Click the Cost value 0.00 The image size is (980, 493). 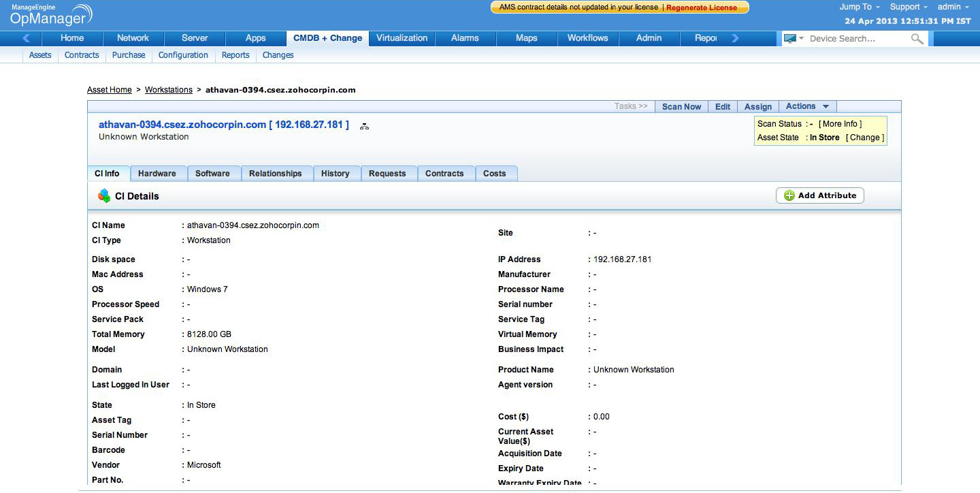pos(602,417)
